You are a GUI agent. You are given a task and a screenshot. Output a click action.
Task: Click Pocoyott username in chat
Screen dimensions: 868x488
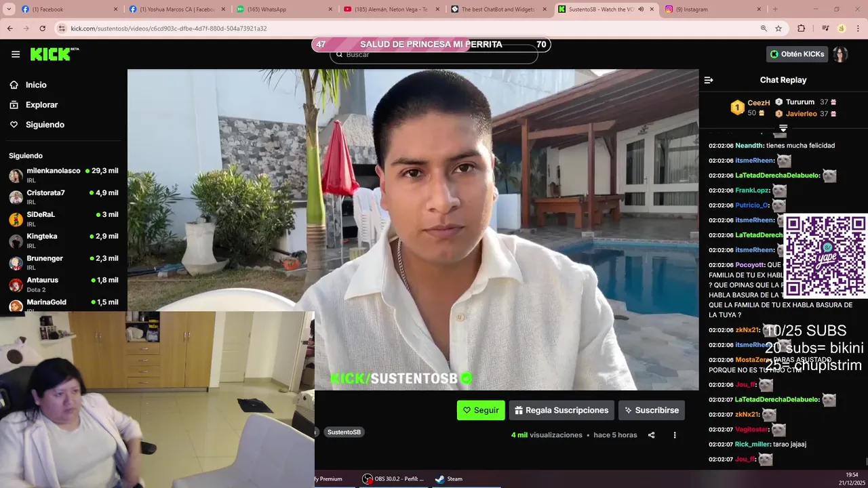(x=750, y=265)
